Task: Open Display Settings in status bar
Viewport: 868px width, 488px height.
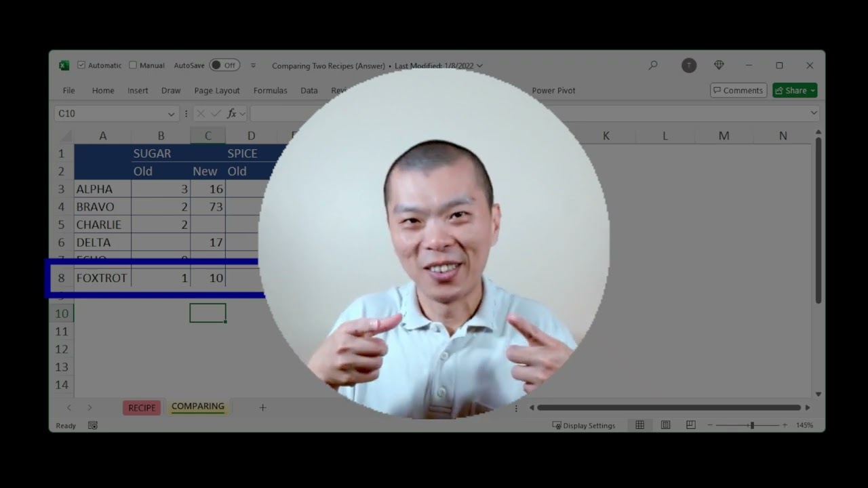Action: coord(584,426)
